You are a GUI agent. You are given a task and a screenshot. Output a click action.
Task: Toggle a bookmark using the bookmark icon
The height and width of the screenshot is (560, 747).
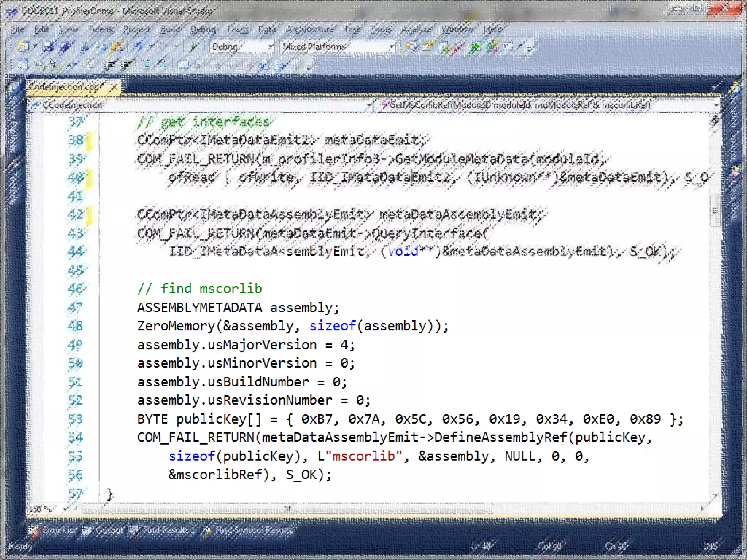coord(183,65)
